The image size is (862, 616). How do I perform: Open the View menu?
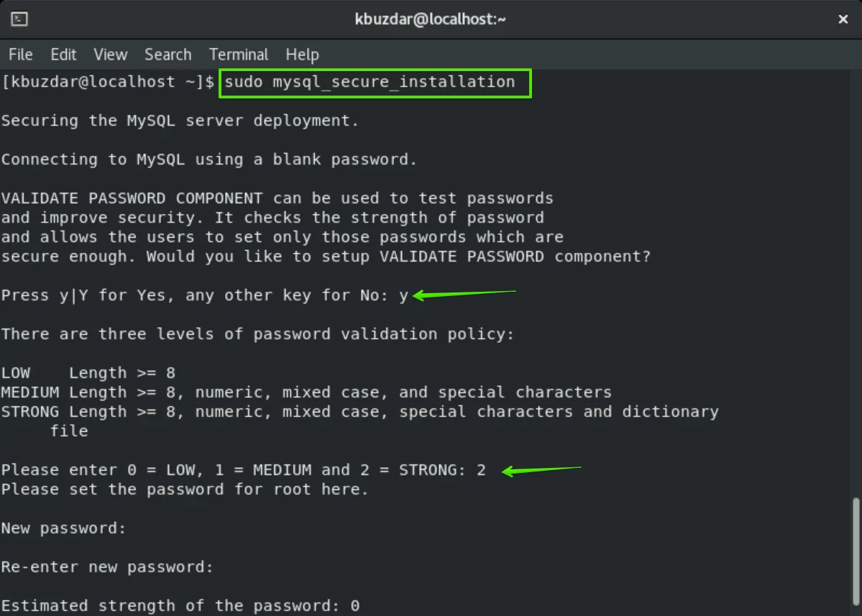tap(111, 55)
